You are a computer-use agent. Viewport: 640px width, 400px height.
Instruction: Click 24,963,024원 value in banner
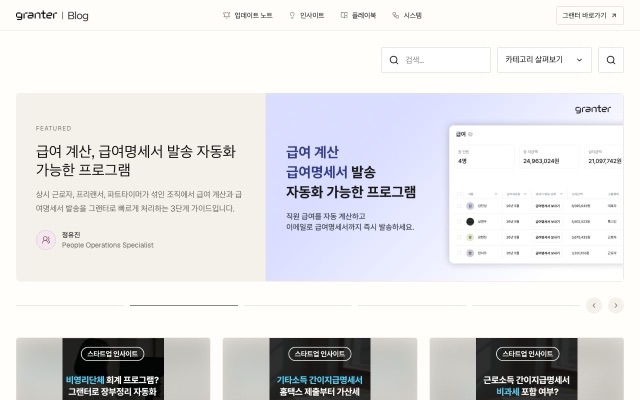tap(541, 161)
